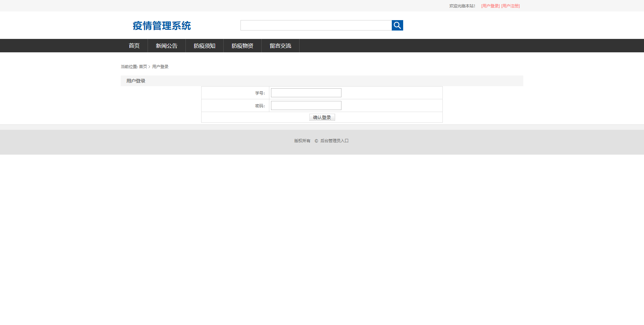The width and height of the screenshot is (644, 325).
Task: Open the 首页 navigation menu item
Action: [x=134, y=46]
